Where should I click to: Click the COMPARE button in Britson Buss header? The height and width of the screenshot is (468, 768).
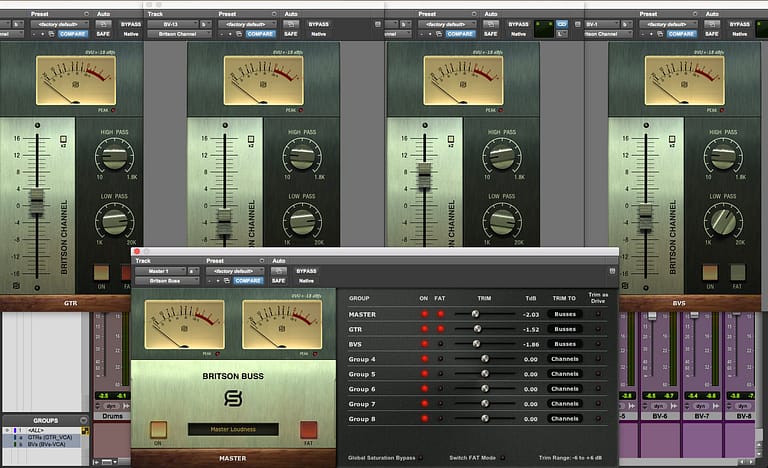tap(248, 281)
